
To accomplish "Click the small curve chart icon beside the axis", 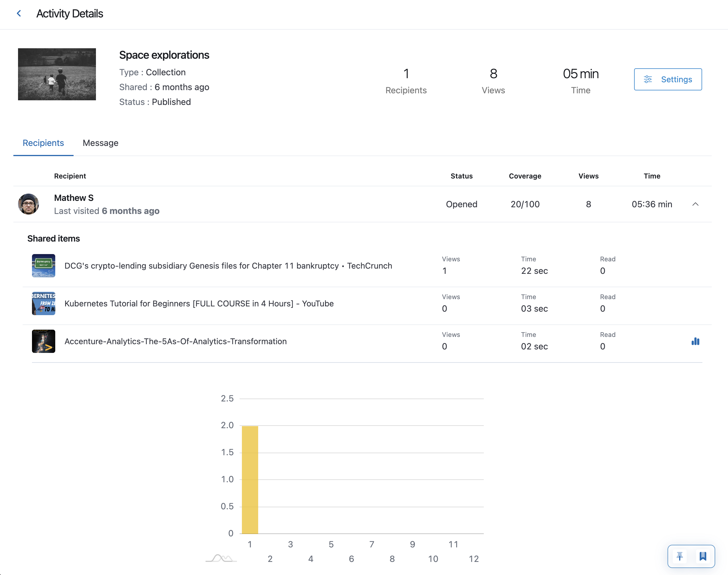I will (x=221, y=558).
